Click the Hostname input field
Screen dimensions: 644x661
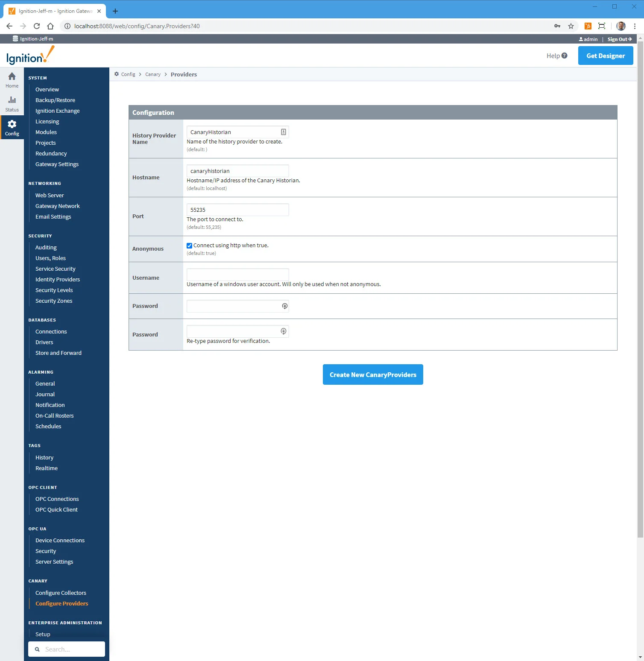click(238, 171)
